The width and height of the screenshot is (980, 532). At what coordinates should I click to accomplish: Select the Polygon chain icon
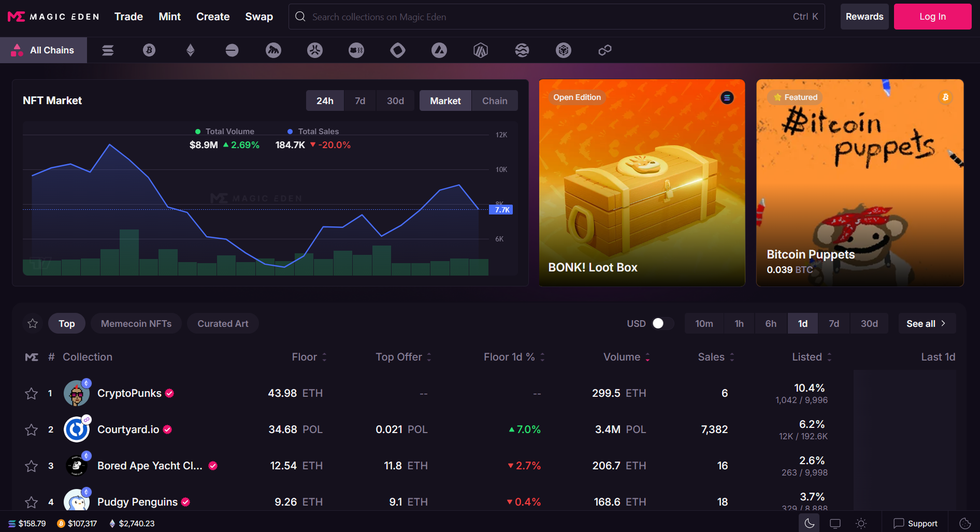click(x=605, y=50)
